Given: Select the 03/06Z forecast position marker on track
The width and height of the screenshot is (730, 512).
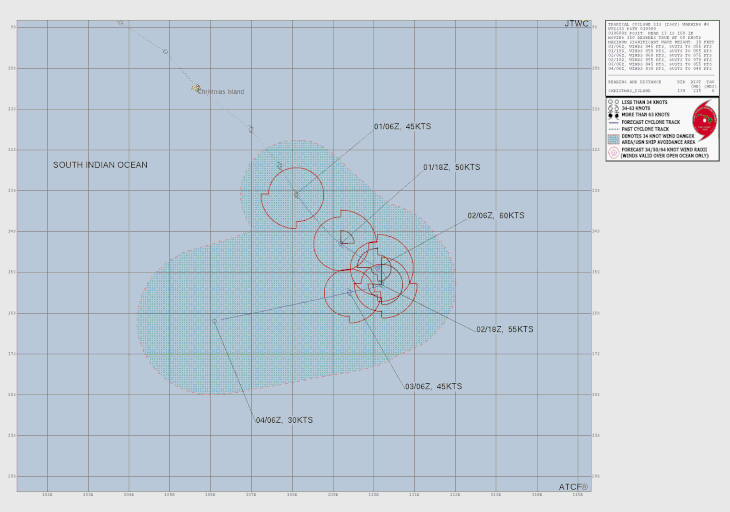Looking at the screenshot, I should (x=350, y=293).
